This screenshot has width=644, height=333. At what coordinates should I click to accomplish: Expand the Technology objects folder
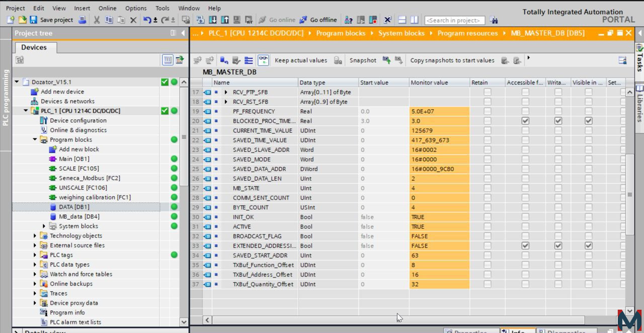pyautogui.click(x=35, y=236)
